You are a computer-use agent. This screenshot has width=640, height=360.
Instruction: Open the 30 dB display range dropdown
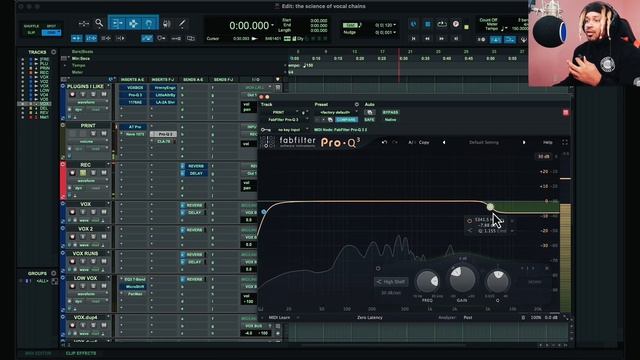(x=545, y=156)
